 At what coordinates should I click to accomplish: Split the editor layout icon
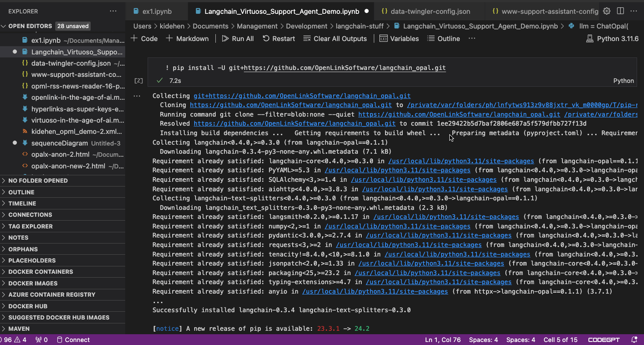620,11
